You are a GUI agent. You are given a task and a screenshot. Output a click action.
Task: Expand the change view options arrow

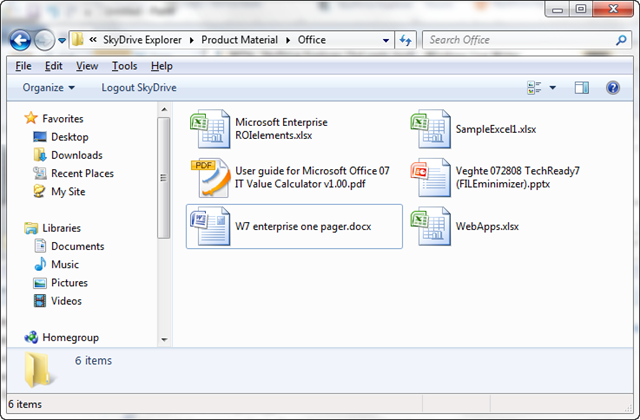point(553,88)
